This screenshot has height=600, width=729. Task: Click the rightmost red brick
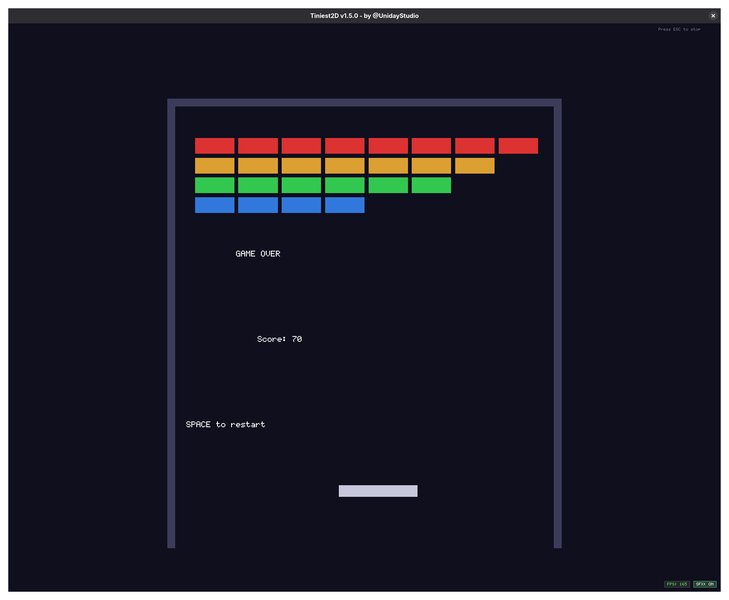click(x=518, y=146)
